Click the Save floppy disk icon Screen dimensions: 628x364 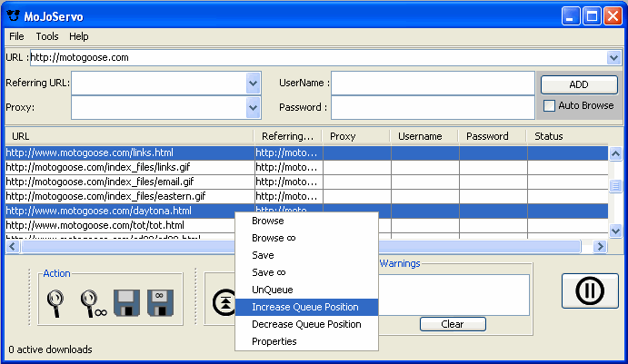click(x=126, y=303)
